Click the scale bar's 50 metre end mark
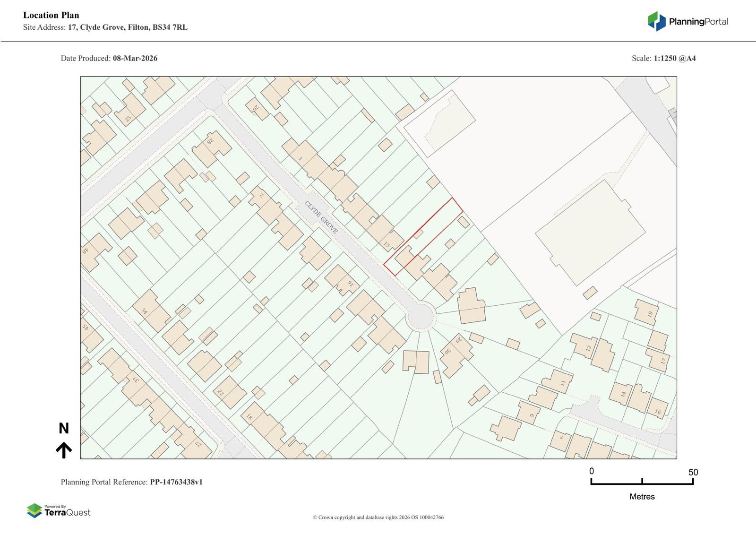The image size is (756, 535). (693, 481)
